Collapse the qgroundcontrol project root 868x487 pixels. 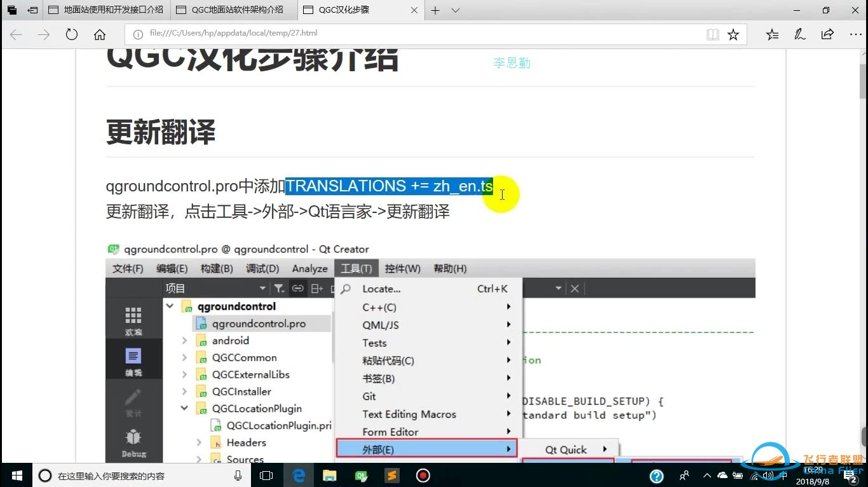(170, 306)
